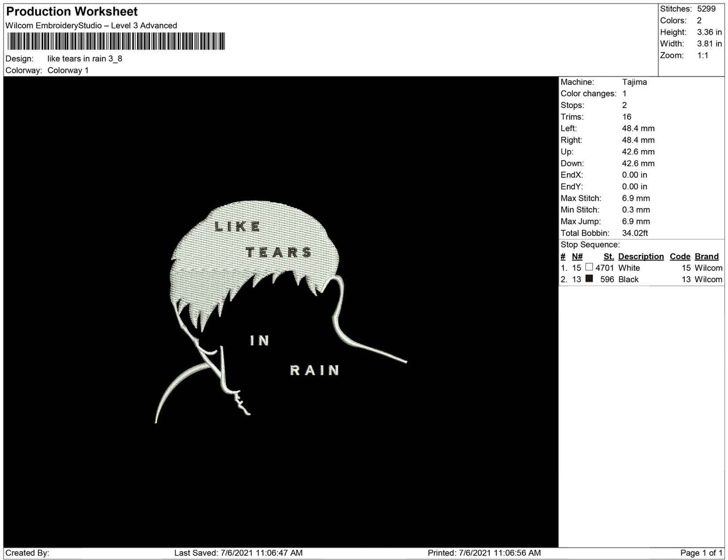The image size is (728, 560).
Task: Click the St. column header
Action: pos(608,256)
